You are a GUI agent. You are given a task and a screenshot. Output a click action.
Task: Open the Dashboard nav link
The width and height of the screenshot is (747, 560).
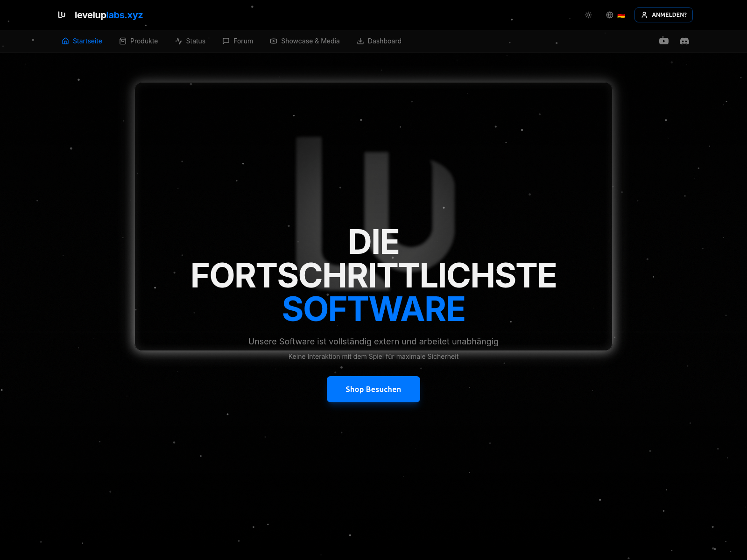point(384,41)
